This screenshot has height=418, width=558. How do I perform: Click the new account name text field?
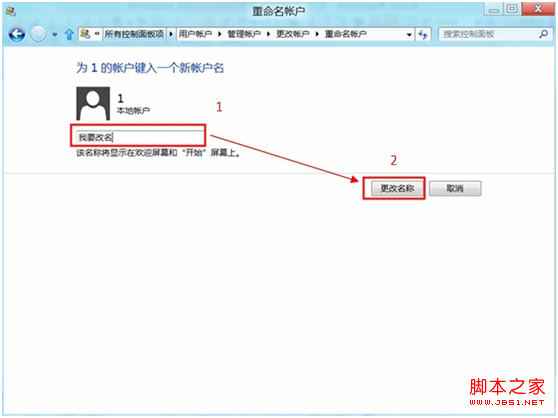[140, 137]
